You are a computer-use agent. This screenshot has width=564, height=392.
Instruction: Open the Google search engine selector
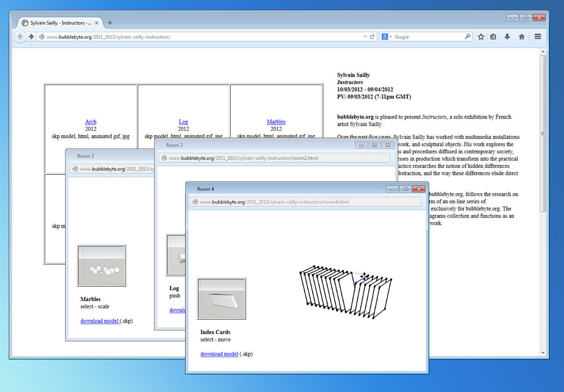point(386,36)
